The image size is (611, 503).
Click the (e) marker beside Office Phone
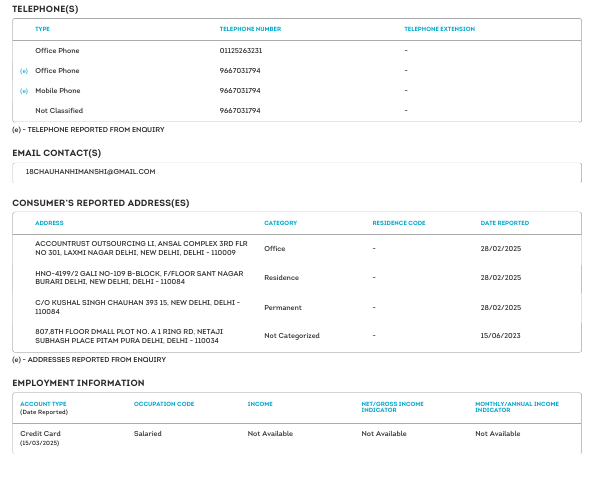24,71
